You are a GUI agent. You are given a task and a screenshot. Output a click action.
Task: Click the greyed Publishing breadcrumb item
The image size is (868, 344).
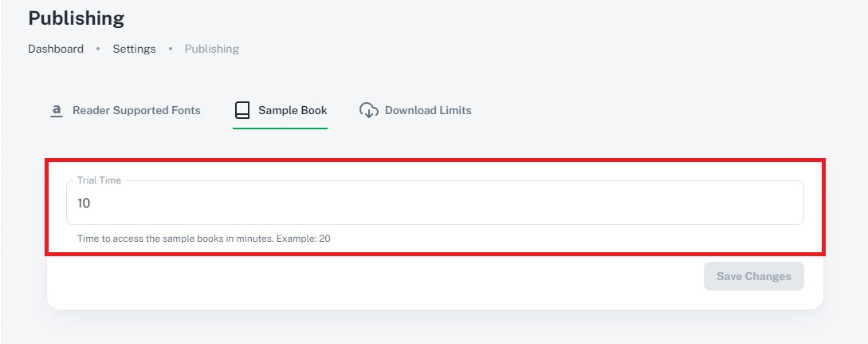[x=211, y=49]
